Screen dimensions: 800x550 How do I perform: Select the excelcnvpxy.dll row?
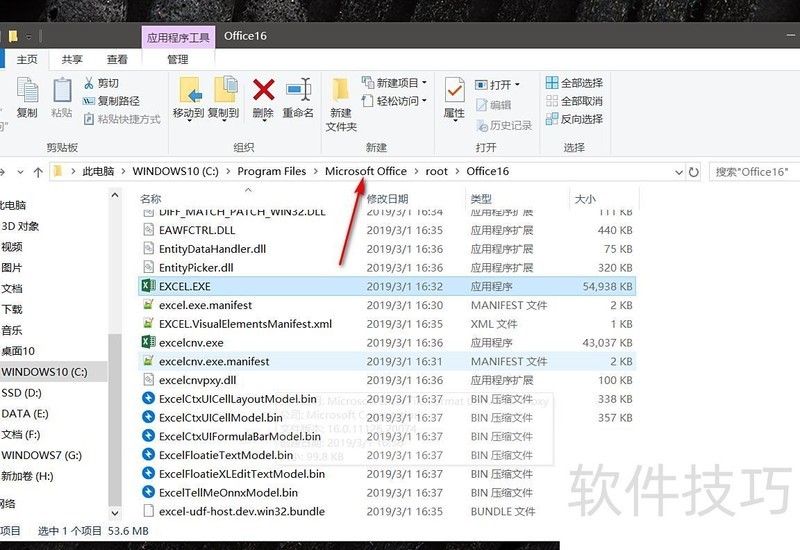pyautogui.click(x=387, y=380)
